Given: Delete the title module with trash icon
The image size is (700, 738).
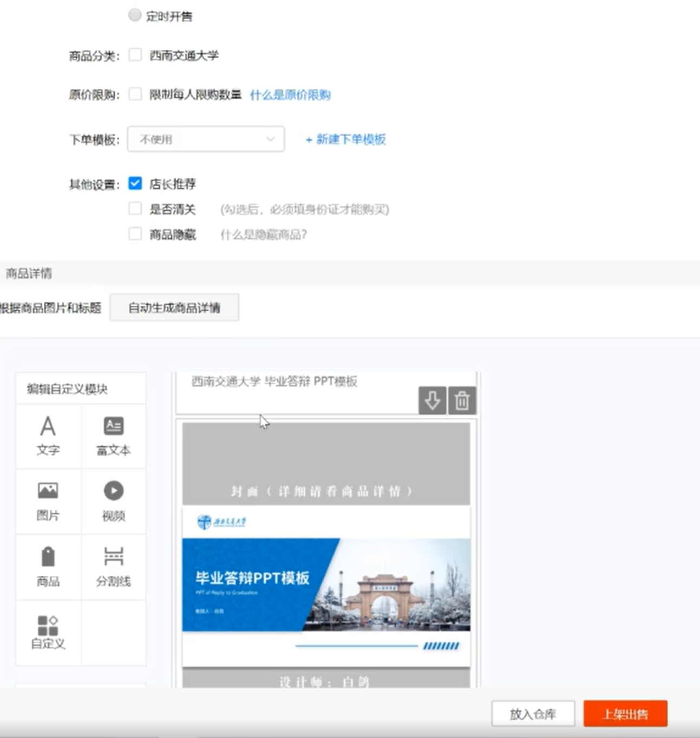Looking at the screenshot, I should (x=462, y=401).
